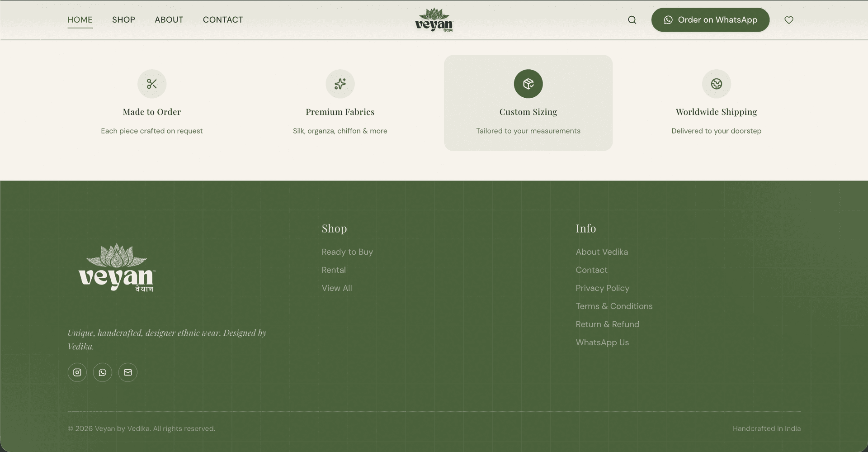Click the sparkle Premium Fabrics icon
This screenshot has height=452, width=868.
click(340, 84)
